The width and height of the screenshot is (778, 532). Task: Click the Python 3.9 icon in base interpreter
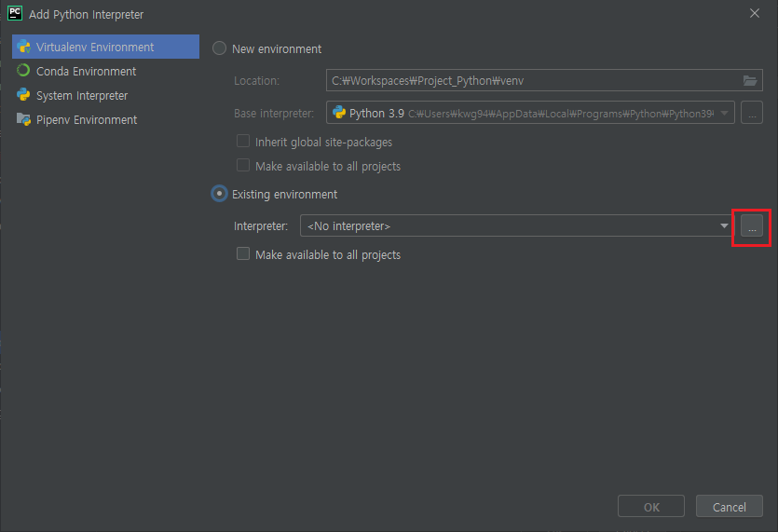(339, 113)
